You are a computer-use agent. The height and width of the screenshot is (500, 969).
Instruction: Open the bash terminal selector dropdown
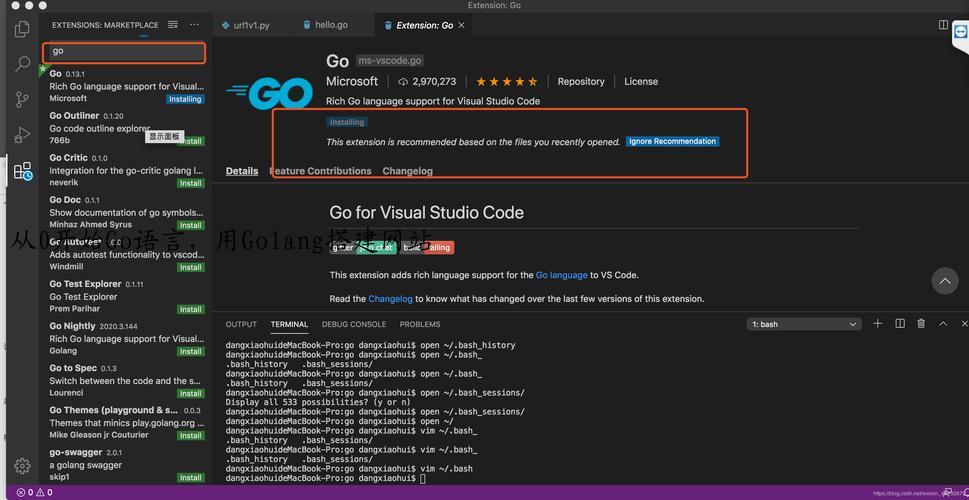point(805,324)
